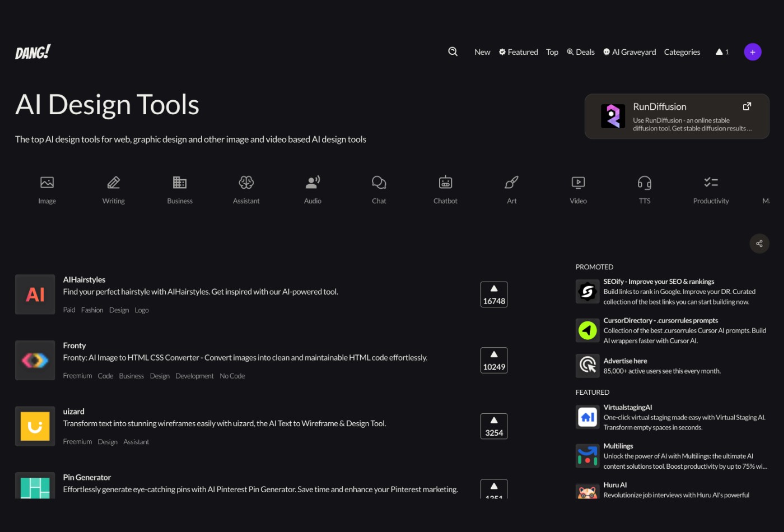Open the Pin Generator listing title

tap(87, 477)
